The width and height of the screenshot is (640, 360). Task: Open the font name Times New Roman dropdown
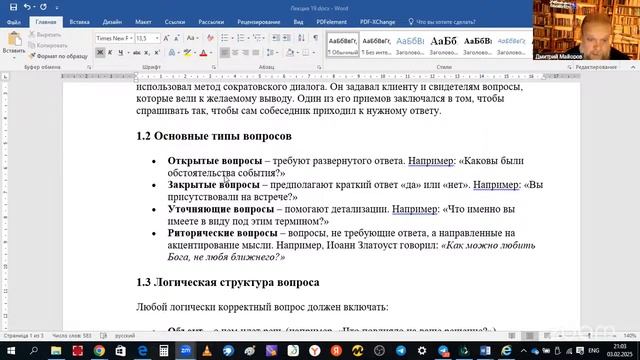[x=131, y=38]
